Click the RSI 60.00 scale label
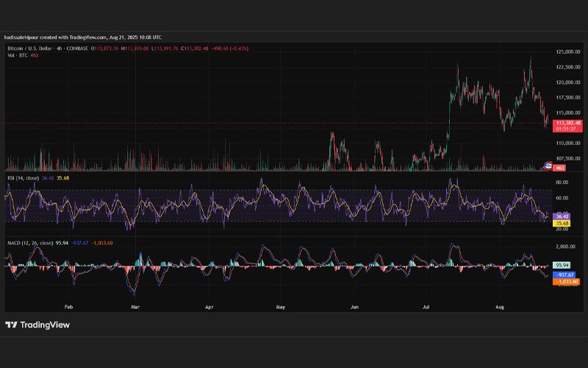This screenshot has height=368, width=588. 562,198
